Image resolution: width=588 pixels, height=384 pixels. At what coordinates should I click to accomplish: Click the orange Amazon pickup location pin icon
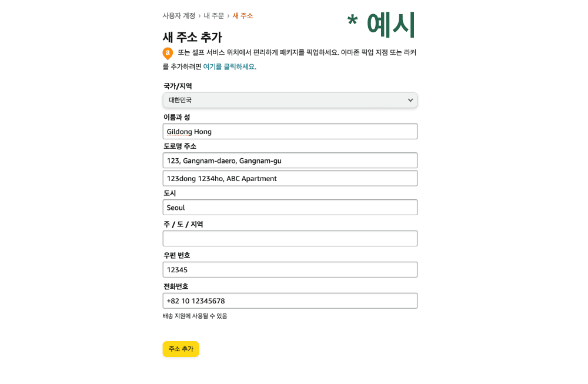pos(168,54)
